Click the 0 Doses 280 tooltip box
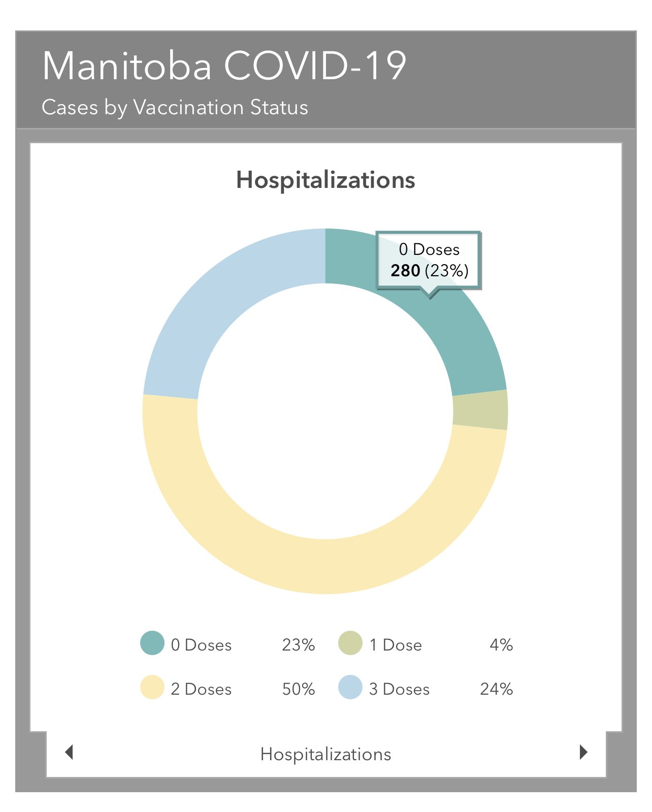 [x=429, y=261]
